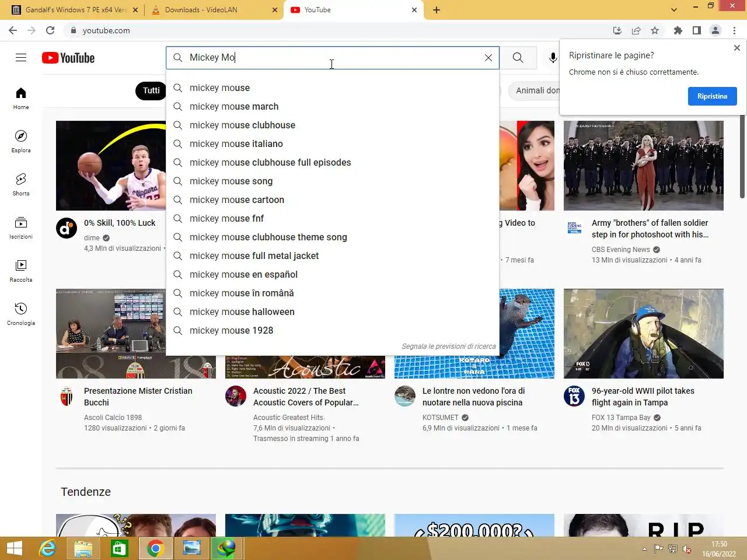Switch to the Downloads - VideoLAN tab
The width and height of the screenshot is (747, 560).
tap(213, 10)
